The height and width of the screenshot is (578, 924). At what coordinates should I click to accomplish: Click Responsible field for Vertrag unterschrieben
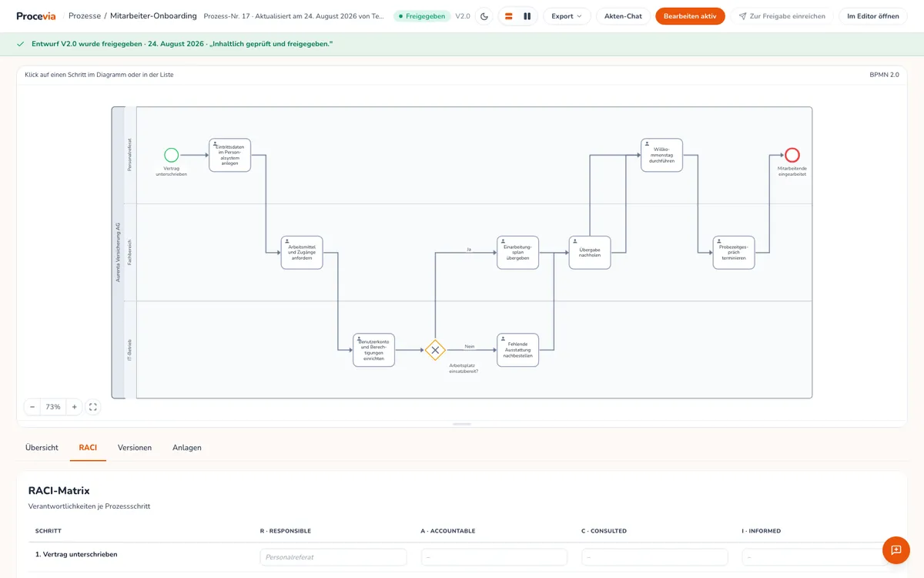[x=333, y=557]
